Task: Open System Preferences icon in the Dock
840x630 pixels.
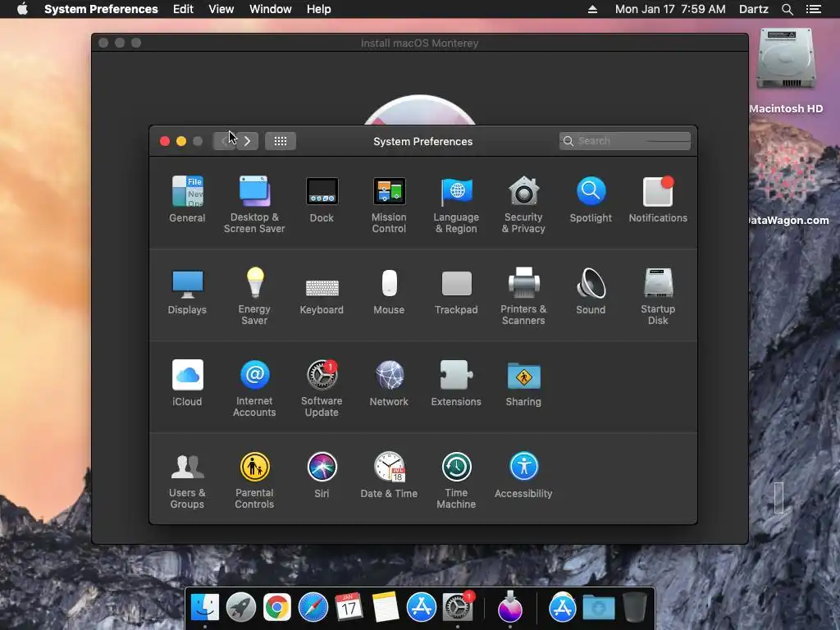Action: pos(458,608)
